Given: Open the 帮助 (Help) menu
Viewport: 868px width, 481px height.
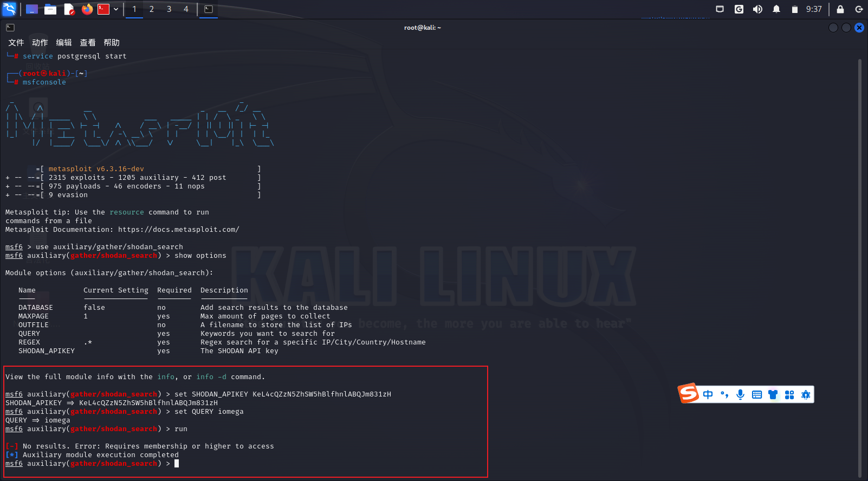Looking at the screenshot, I should click(x=112, y=42).
